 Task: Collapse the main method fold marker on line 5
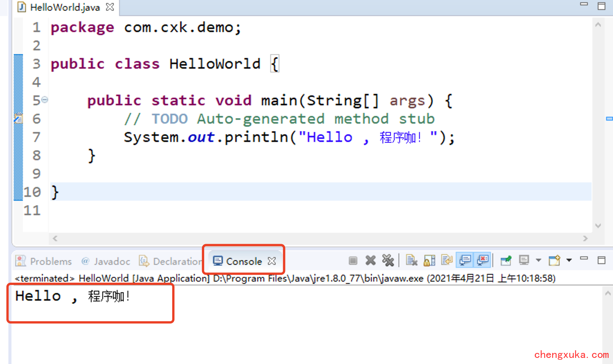pos(45,100)
